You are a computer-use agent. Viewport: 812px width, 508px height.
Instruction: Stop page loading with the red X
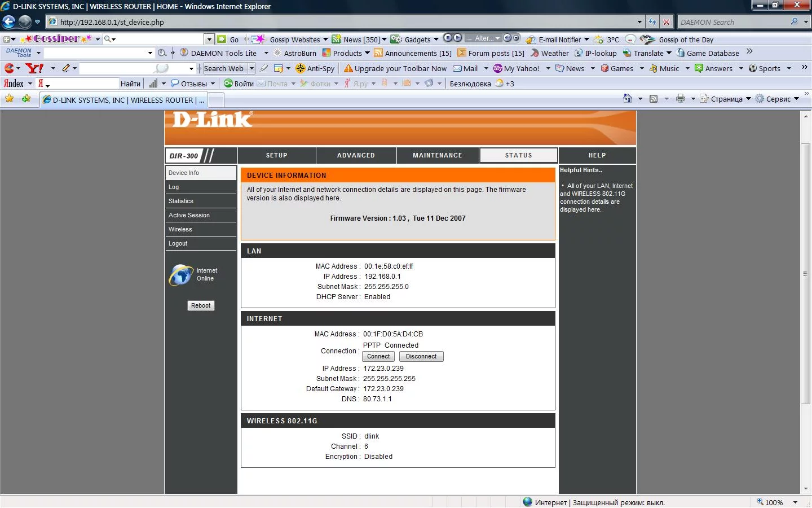click(x=667, y=22)
